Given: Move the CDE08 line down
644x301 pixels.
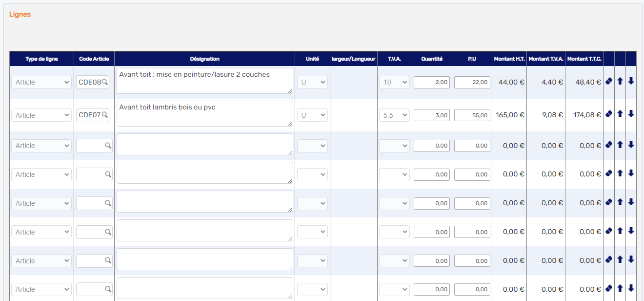Looking at the screenshot, I should coord(631,81).
